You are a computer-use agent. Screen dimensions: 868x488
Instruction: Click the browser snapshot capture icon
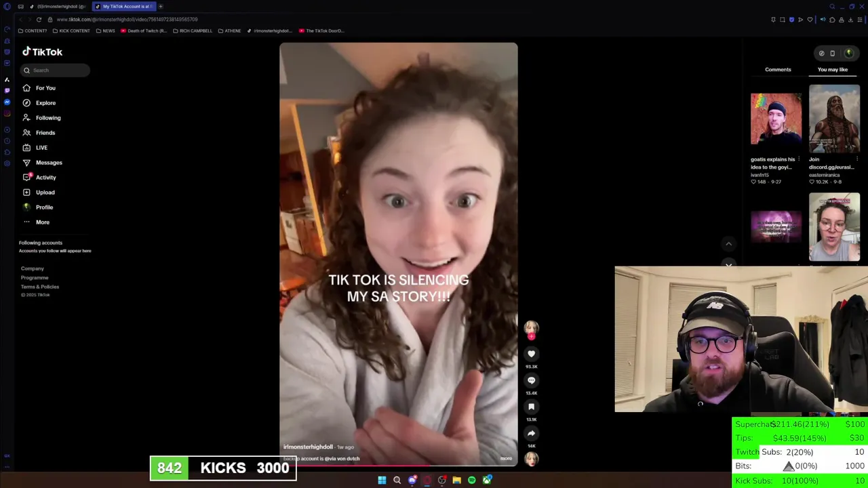782,20
